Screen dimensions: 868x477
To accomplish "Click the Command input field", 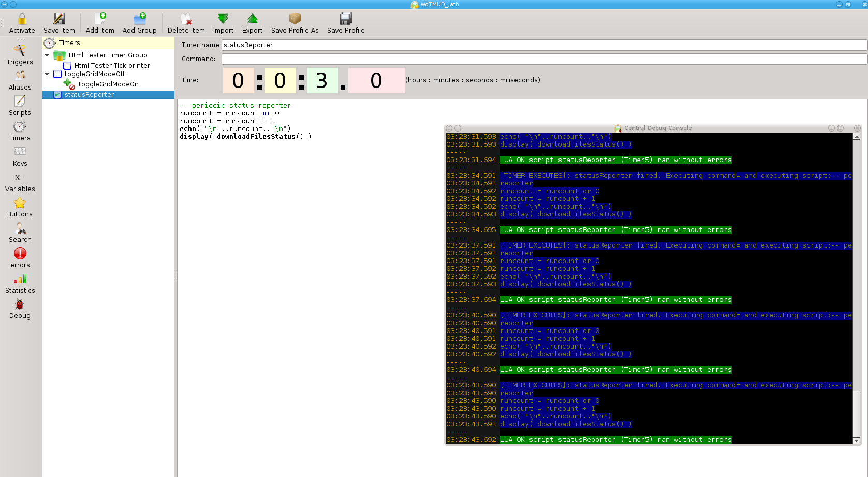I will click(x=544, y=59).
